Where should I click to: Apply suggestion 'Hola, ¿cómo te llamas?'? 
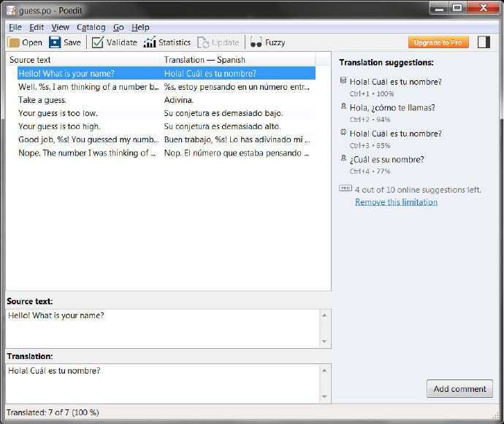pyautogui.click(x=392, y=107)
